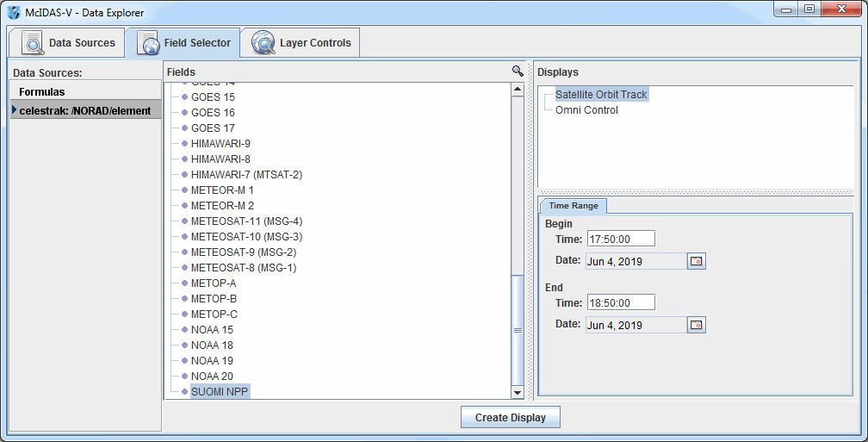Choose Satellite Orbit Track display
868x442 pixels.
click(x=601, y=95)
